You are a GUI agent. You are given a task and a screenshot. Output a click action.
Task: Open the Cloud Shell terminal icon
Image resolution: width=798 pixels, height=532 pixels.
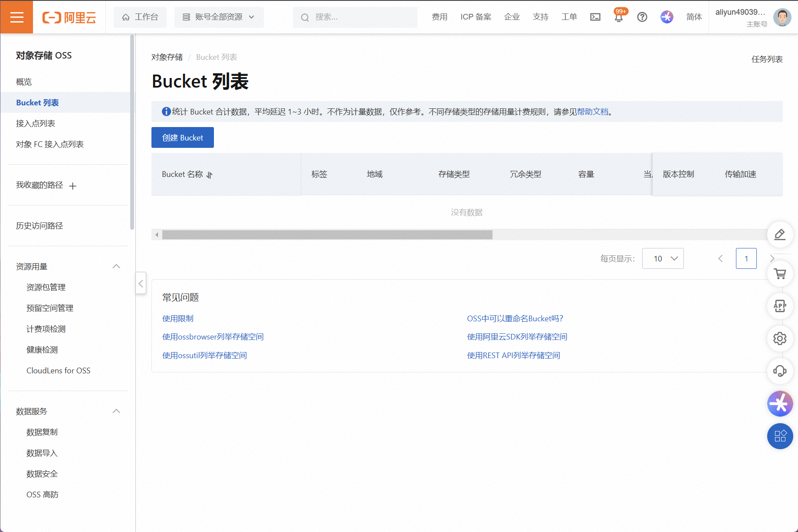595,17
